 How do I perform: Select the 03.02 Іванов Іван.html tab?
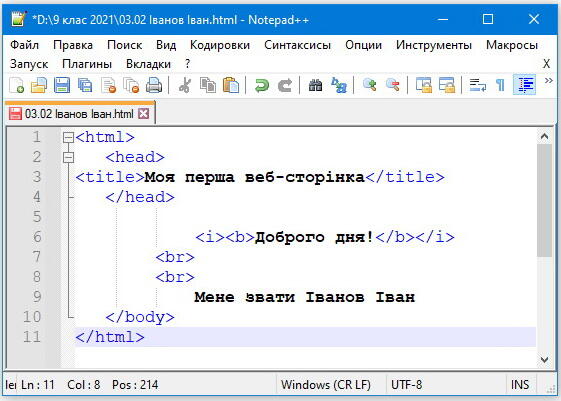(x=79, y=114)
